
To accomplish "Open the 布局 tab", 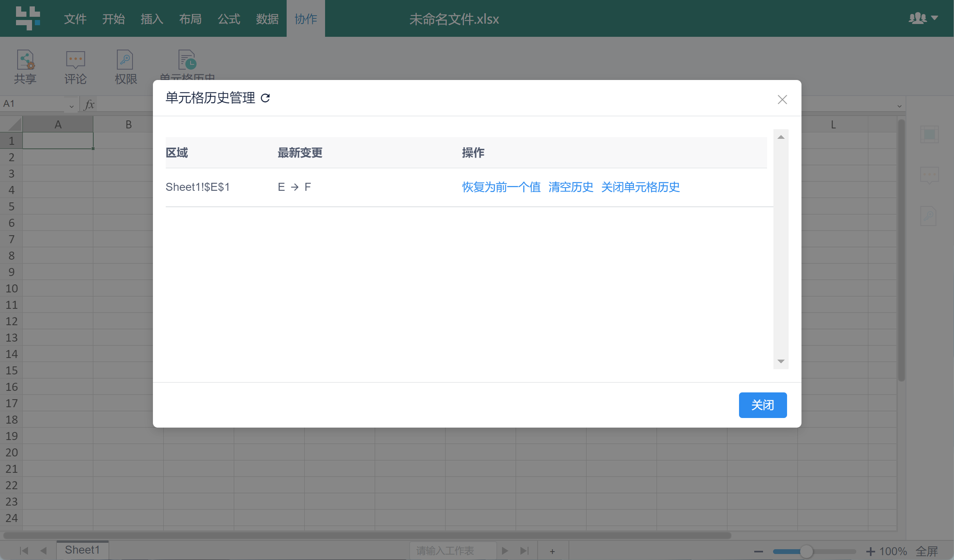I will coord(191,19).
